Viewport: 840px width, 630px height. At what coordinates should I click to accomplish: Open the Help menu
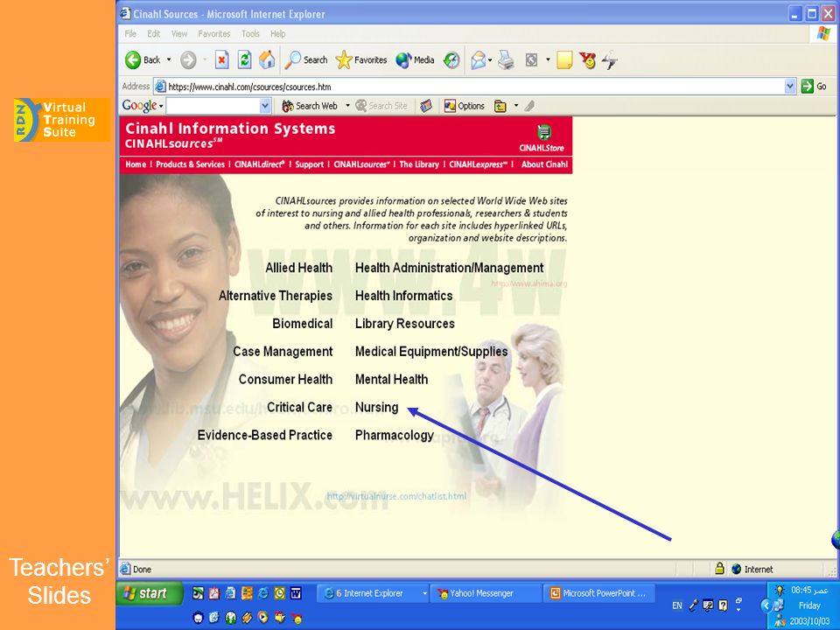[277, 34]
